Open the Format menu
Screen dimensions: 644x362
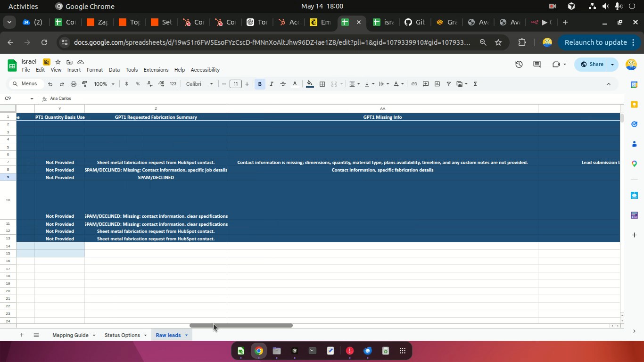click(x=94, y=70)
